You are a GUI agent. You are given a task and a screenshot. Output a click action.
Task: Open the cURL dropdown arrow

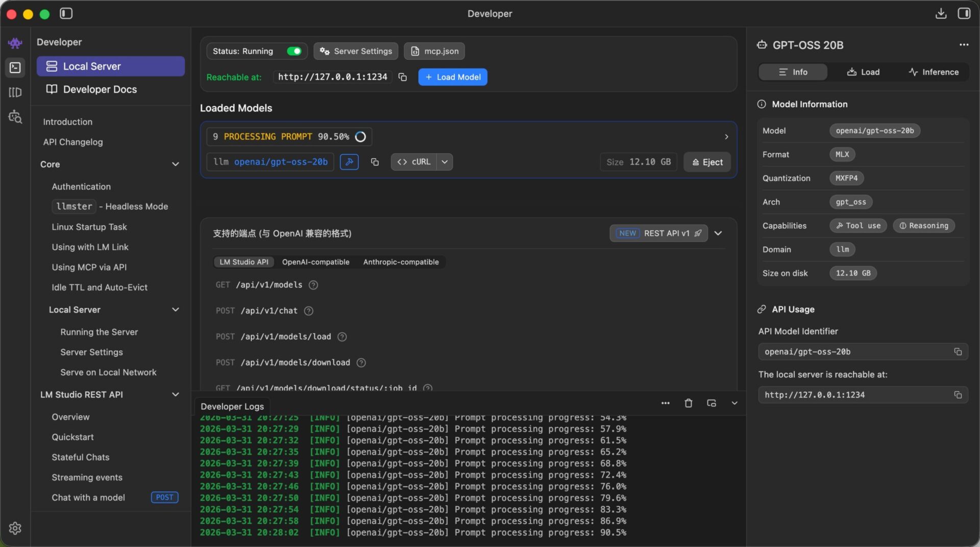pyautogui.click(x=445, y=162)
